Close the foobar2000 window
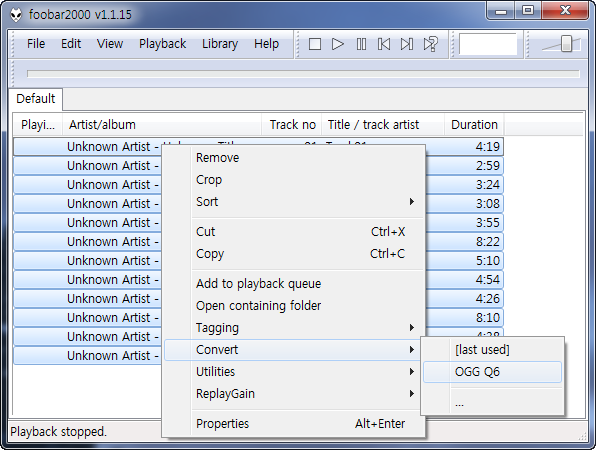 (565, 11)
